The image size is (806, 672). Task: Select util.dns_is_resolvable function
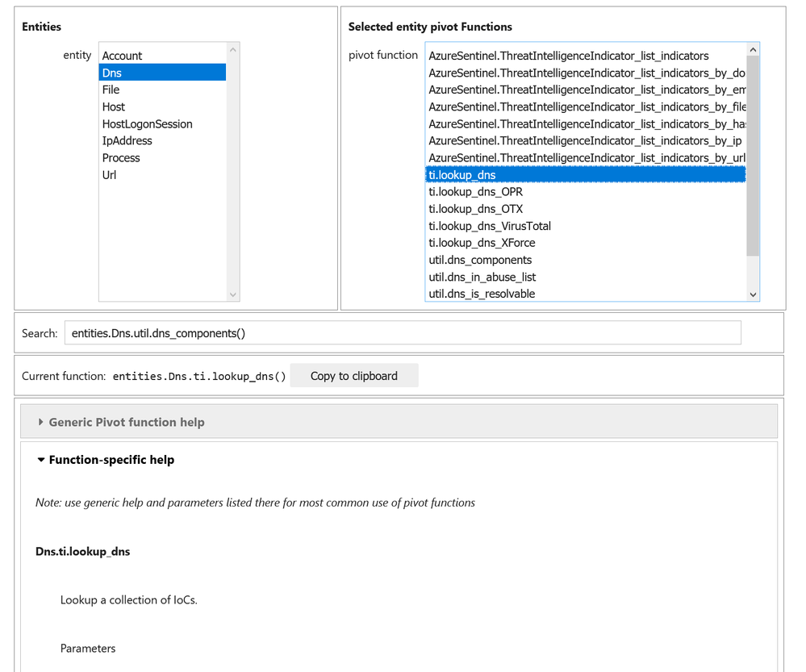482,294
